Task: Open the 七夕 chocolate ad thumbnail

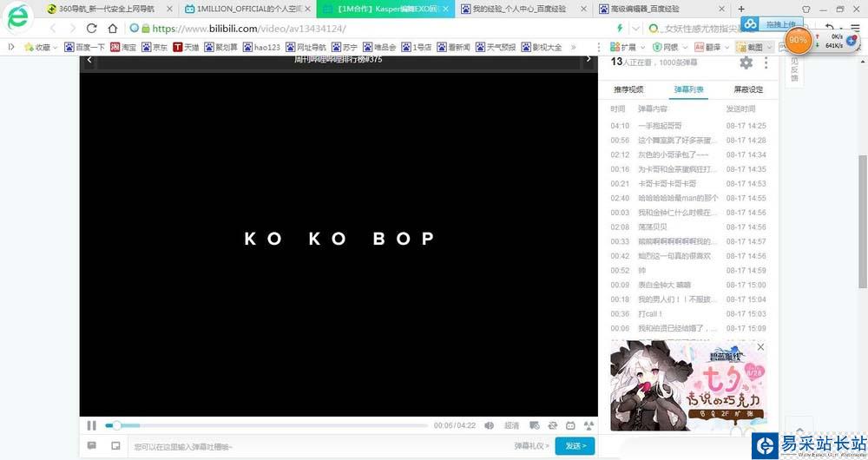Action: point(688,385)
